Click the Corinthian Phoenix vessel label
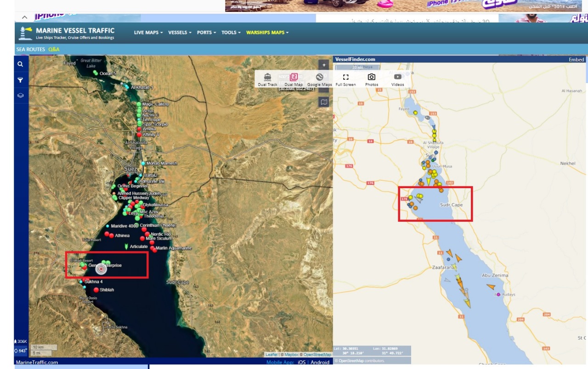 tap(158, 225)
